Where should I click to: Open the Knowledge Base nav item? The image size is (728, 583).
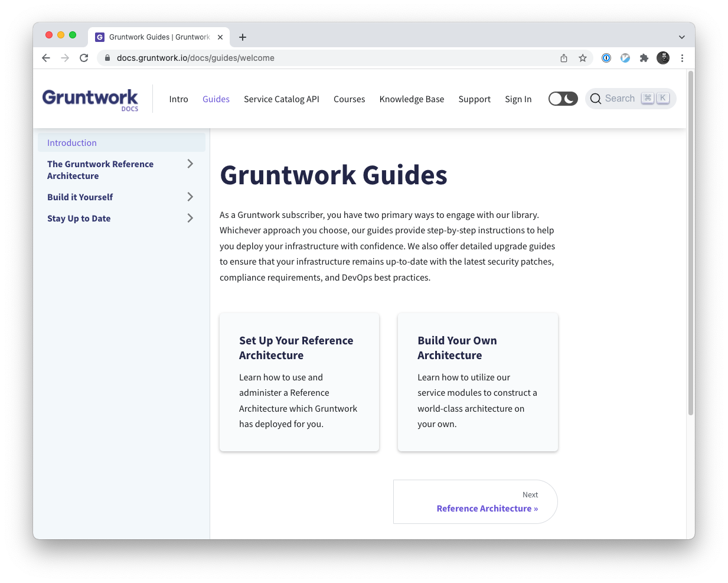click(412, 99)
